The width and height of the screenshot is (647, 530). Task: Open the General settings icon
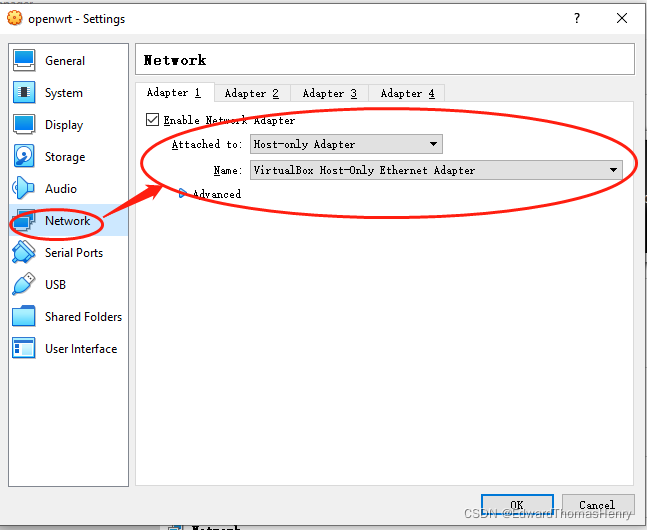pos(24,60)
